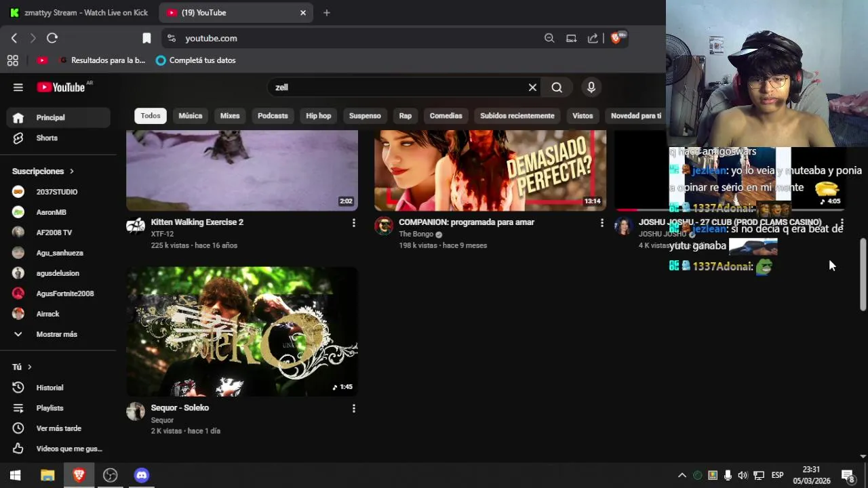Open the apps grid in bookmarks bar
The width and height of the screenshot is (868, 488).
13,60
